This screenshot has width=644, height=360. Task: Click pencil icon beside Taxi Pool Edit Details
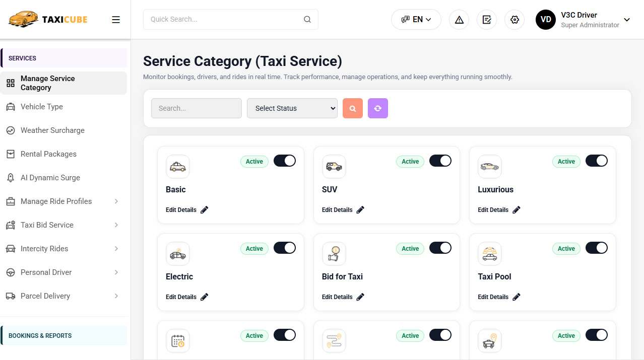(517, 297)
